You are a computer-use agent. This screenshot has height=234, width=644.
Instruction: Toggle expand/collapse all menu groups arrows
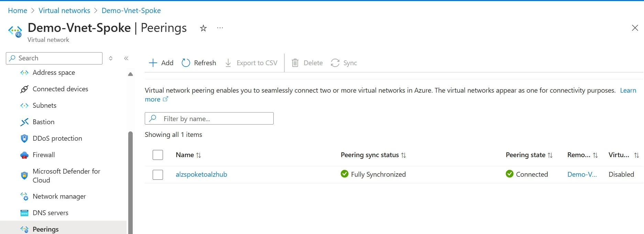coord(111,58)
